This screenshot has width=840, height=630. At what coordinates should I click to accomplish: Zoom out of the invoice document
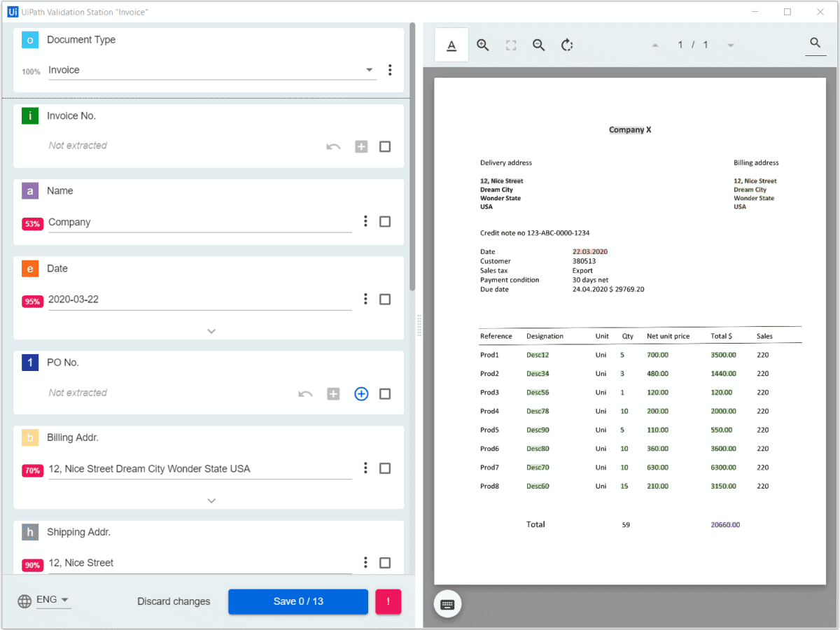click(538, 44)
